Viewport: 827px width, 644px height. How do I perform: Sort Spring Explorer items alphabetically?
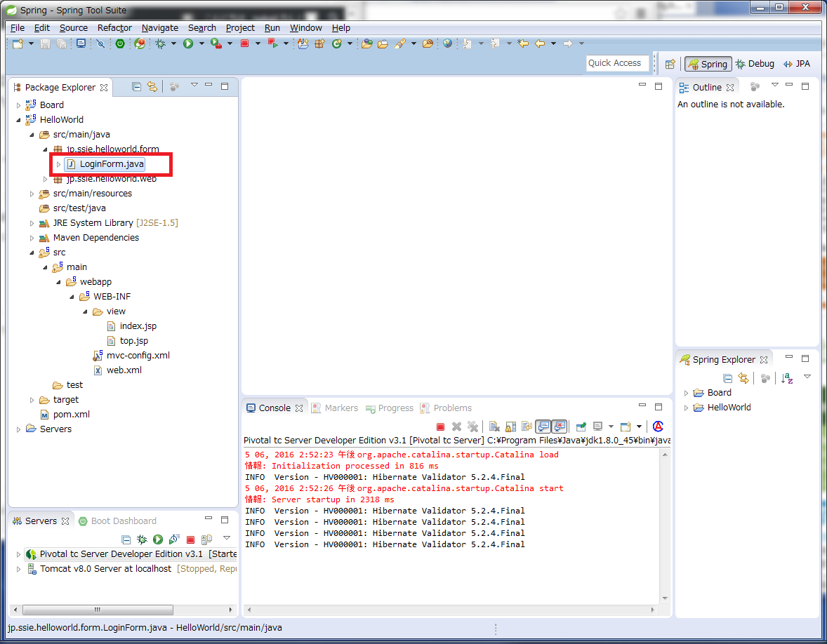[x=787, y=378]
